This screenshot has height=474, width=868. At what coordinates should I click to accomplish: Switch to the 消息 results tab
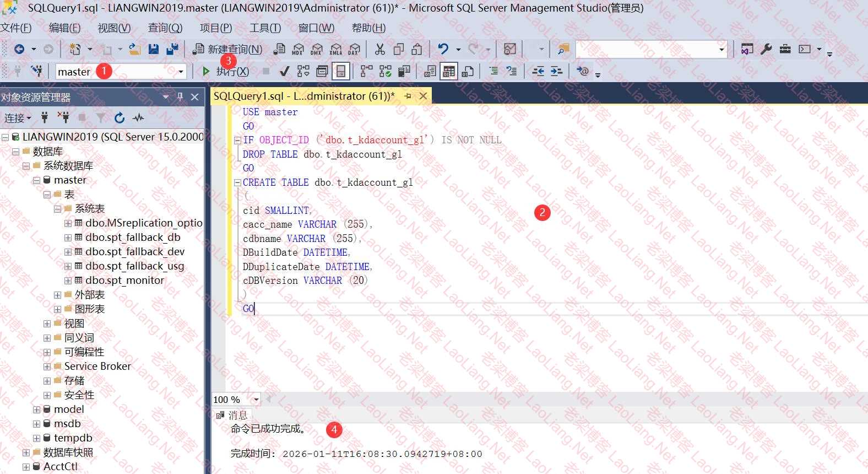[232, 415]
